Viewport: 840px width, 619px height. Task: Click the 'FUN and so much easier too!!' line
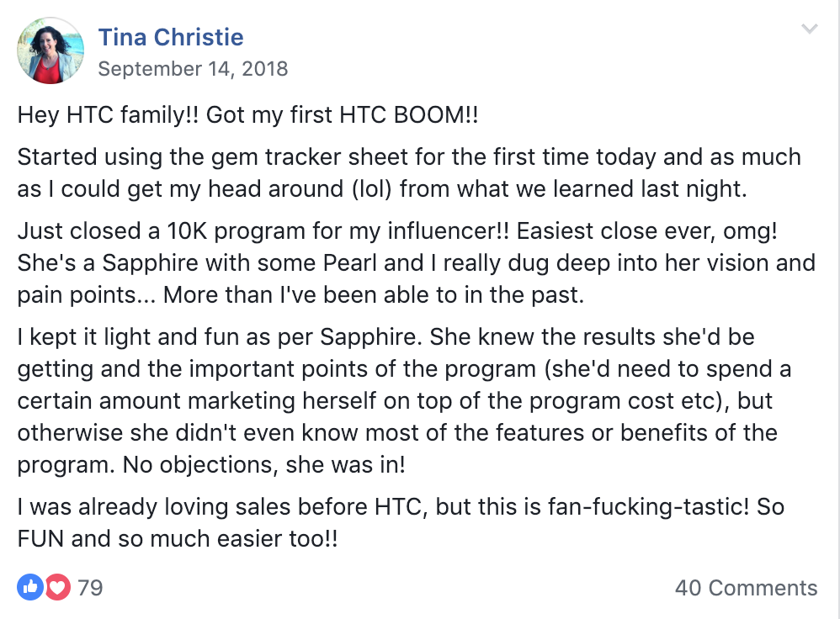click(178, 538)
